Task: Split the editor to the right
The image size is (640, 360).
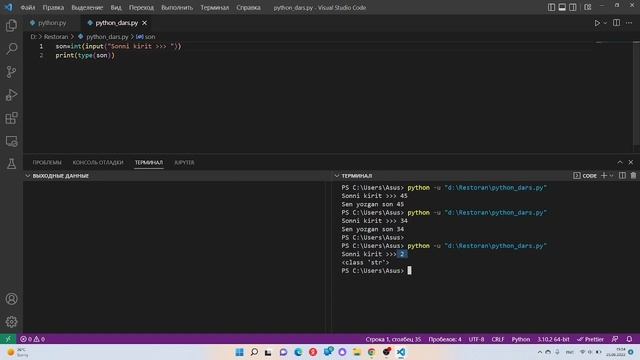Action: click(x=616, y=23)
